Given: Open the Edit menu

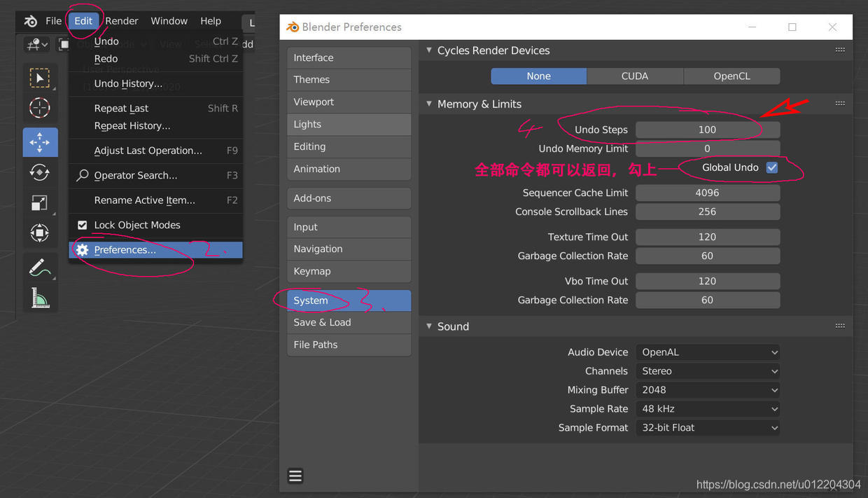Looking at the screenshot, I should [x=83, y=21].
